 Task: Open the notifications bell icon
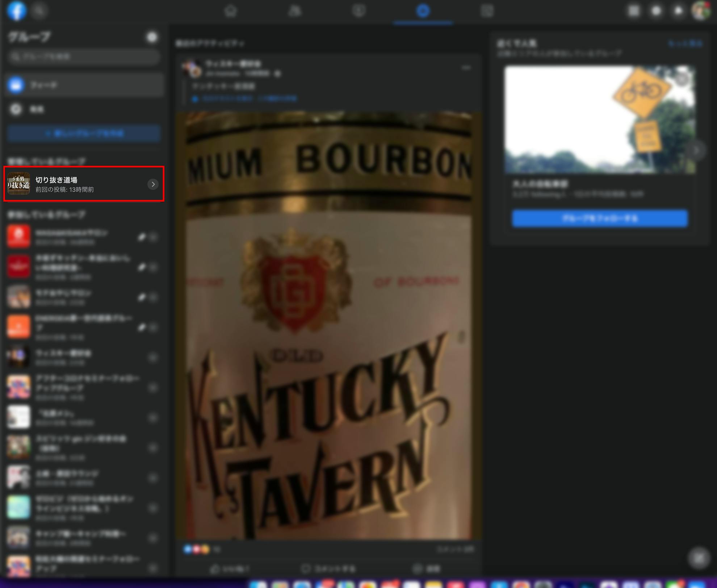(678, 11)
